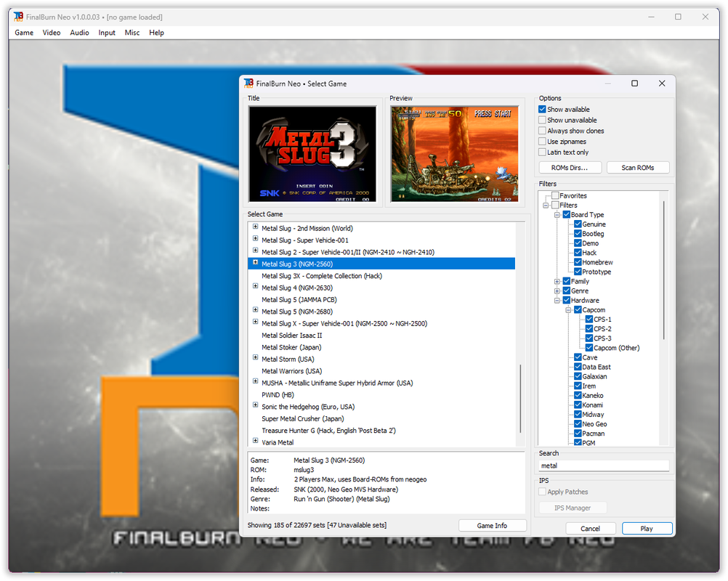The width and height of the screenshot is (728, 581).
Task: Click the ROMs Dirs... button
Action: pyautogui.click(x=570, y=168)
